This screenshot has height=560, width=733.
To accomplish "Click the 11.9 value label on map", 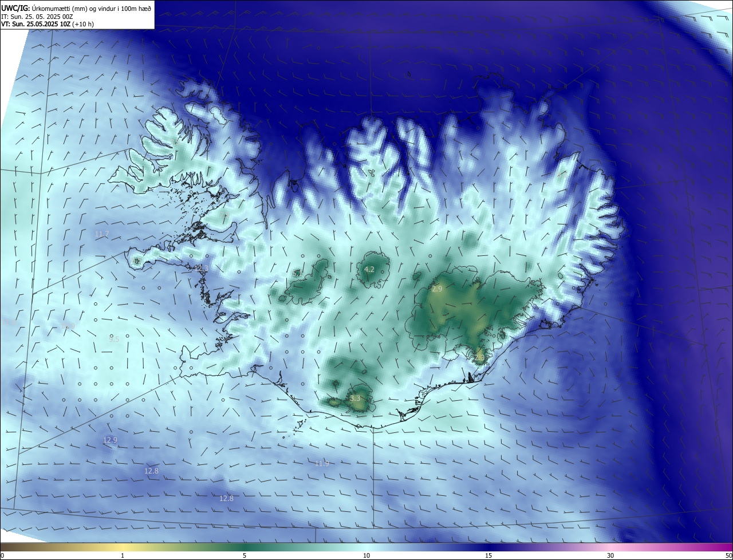I will [322, 463].
